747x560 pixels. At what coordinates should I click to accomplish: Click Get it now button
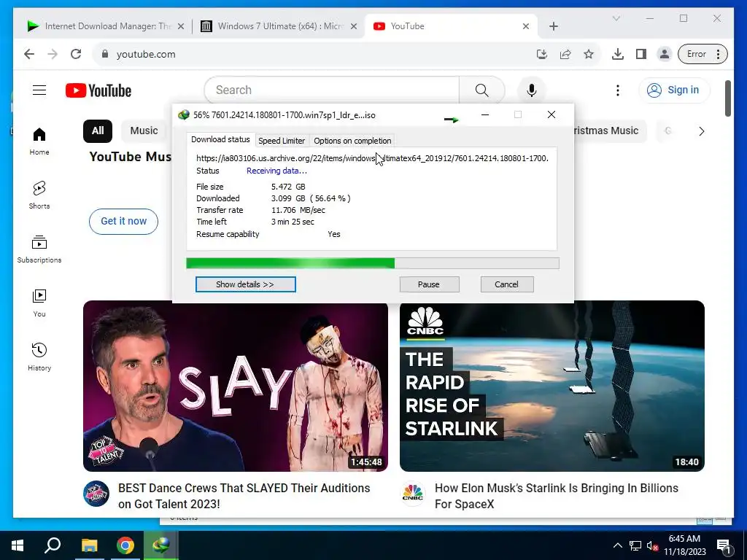[123, 222]
